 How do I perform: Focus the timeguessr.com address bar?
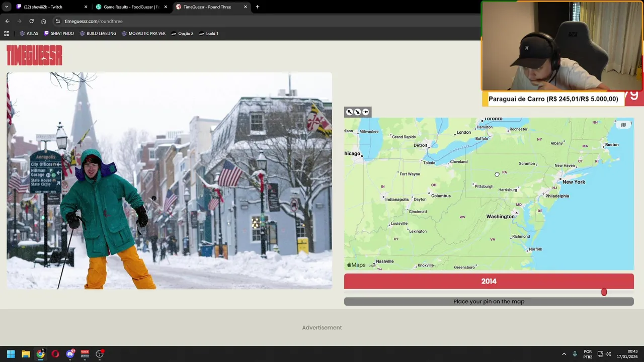pos(267,21)
